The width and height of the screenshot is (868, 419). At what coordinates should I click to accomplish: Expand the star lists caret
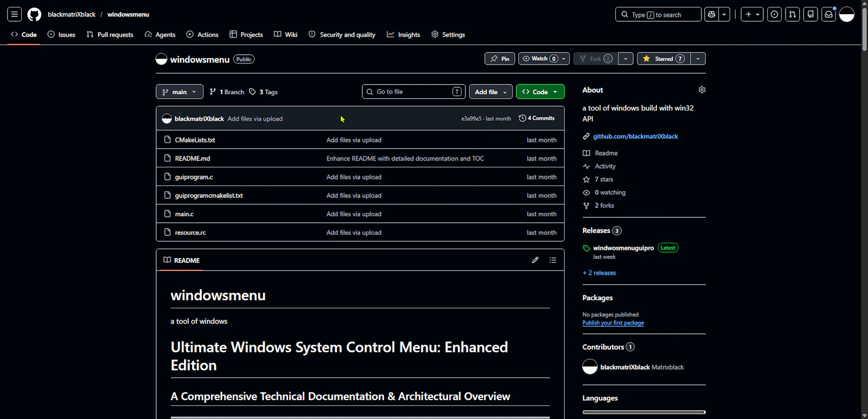click(x=698, y=59)
